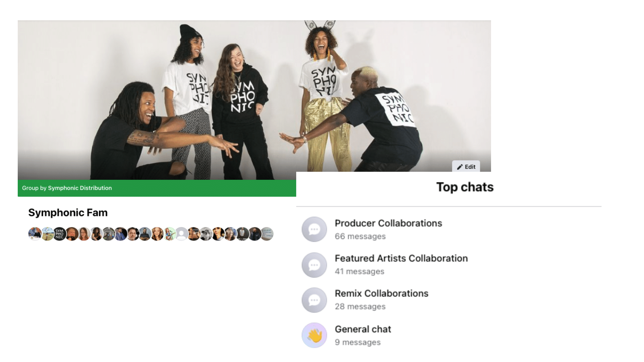Open the General chat title

[x=363, y=329]
